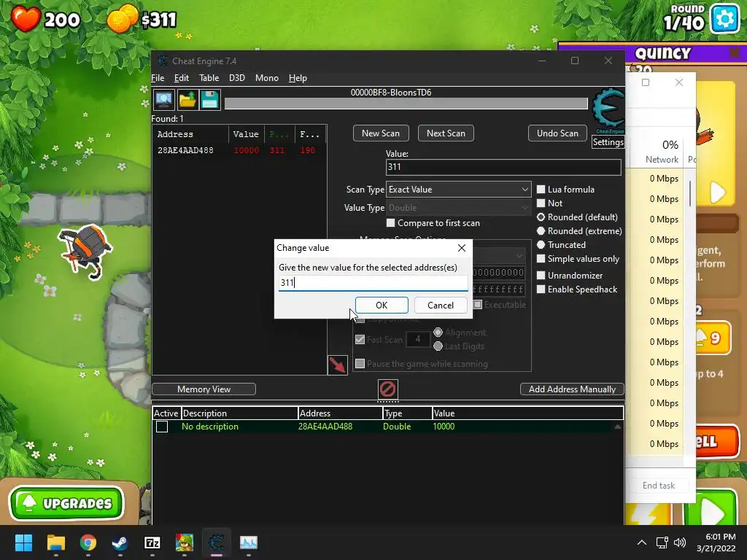Image resolution: width=747 pixels, height=560 pixels.
Task: Open Memory View
Action: coord(204,389)
